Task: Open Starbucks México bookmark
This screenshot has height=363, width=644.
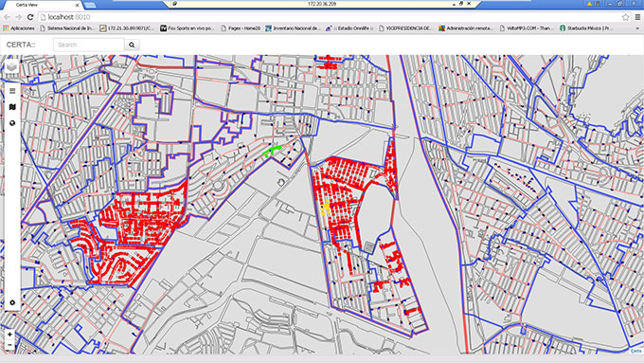Action: click(585, 28)
